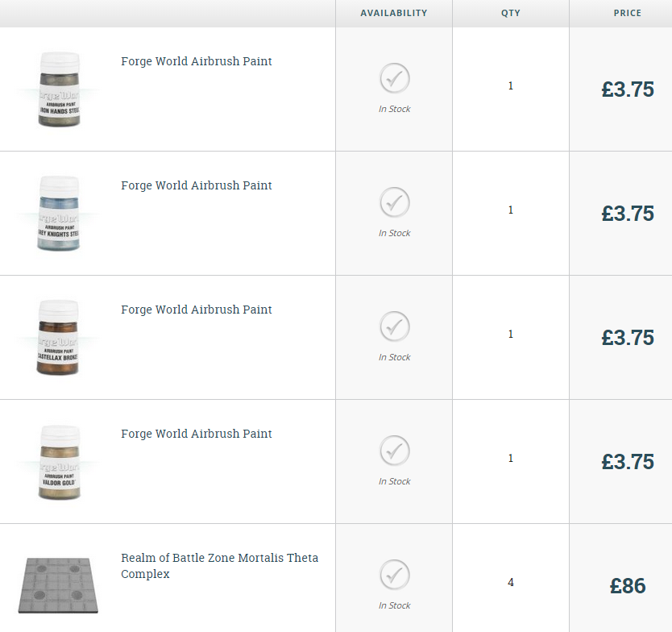
Task: Open the Grey Knights Steel paint pot image
Action: coord(59,213)
